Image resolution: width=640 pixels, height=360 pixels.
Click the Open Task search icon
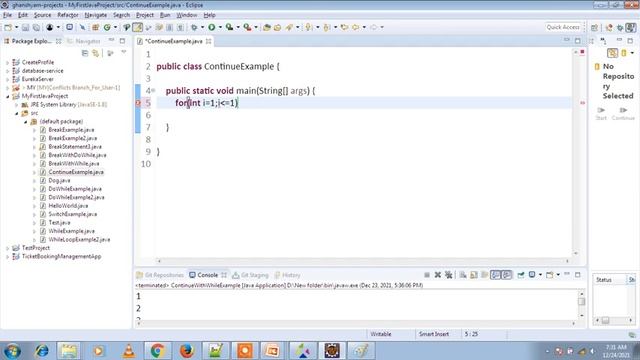[277, 27]
